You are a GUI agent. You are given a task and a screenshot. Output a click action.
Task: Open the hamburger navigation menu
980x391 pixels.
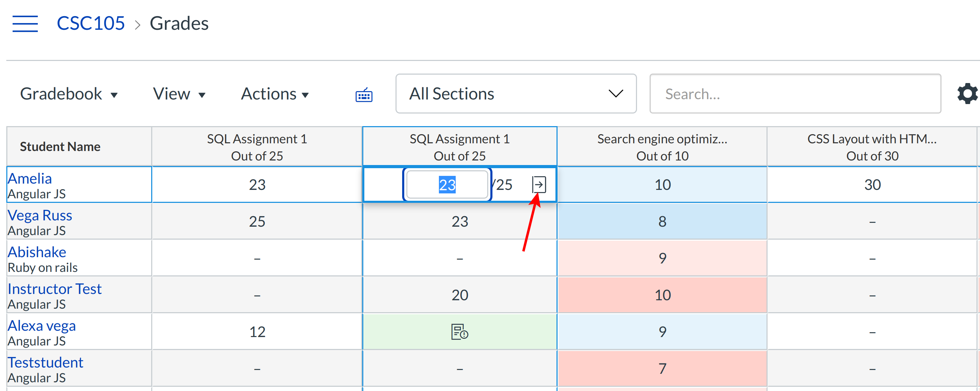(x=25, y=23)
